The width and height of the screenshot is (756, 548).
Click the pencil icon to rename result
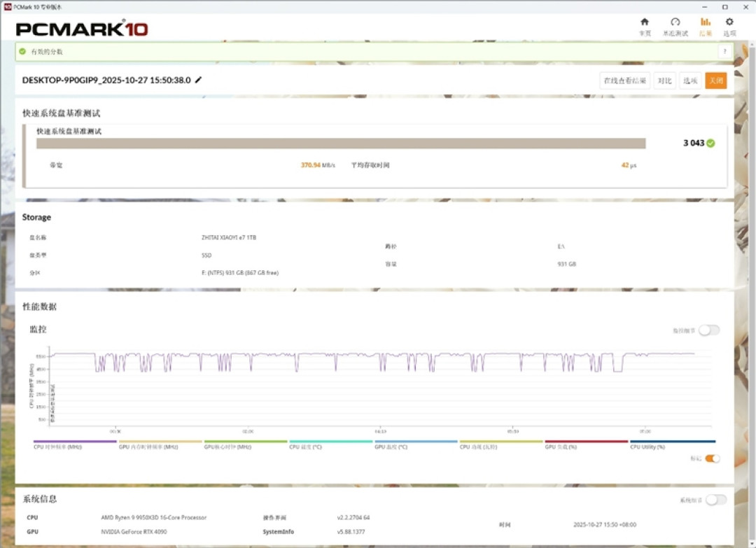click(198, 80)
